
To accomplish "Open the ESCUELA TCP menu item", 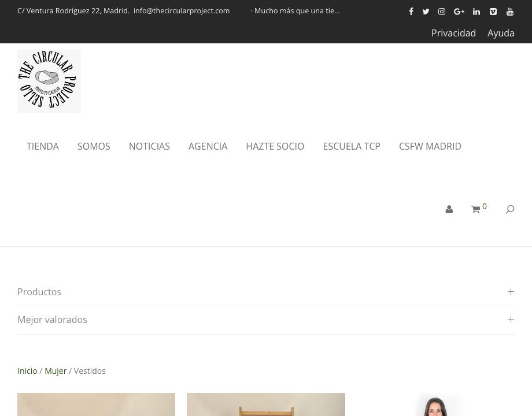I will pyautogui.click(x=352, y=146).
